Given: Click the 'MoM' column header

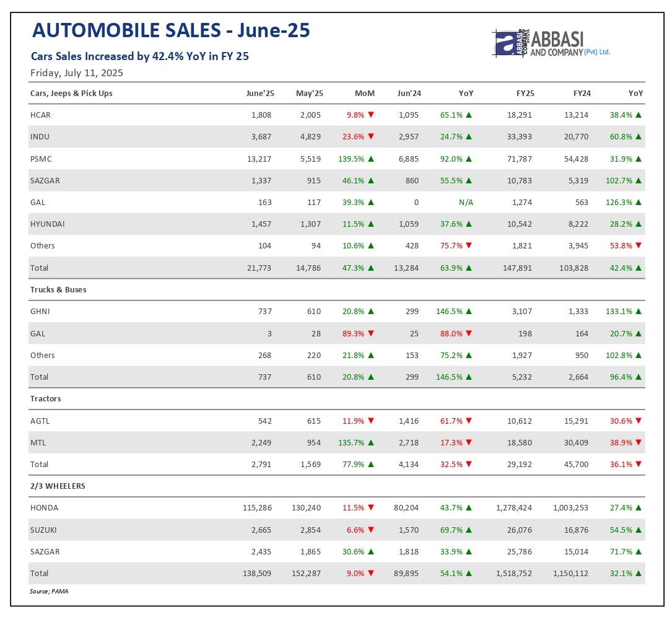Looking at the screenshot, I should pos(365,94).
